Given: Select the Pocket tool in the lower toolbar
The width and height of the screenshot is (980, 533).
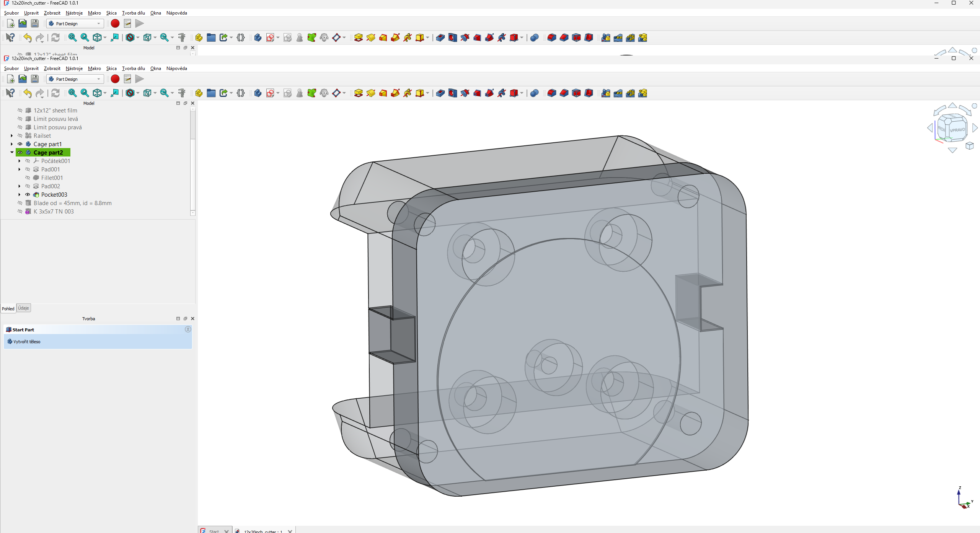Looking at the screenshot, I should click(440, 93).
